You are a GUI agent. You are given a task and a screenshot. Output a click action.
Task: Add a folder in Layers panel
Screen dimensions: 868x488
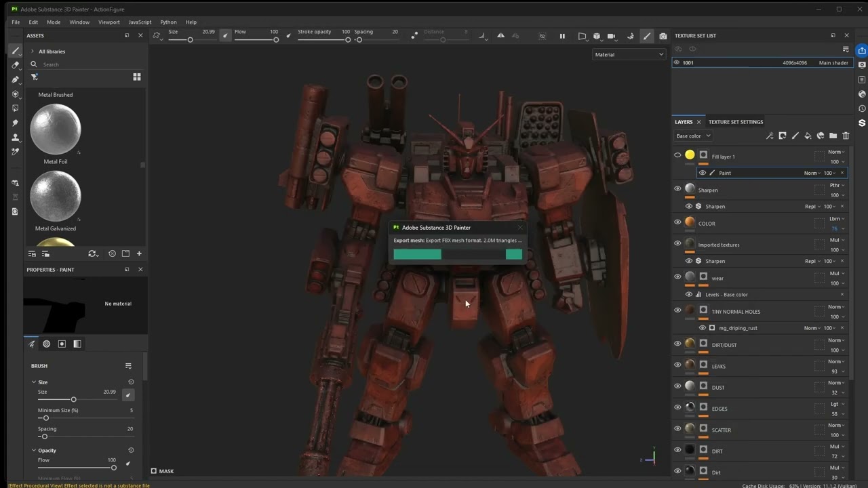pyautogui.click(x=833, y=136)
